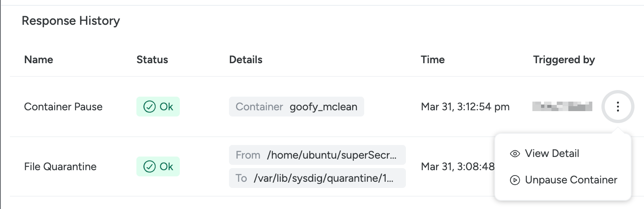Click the checkmark icon in Container Pause status

pos(149,107)
